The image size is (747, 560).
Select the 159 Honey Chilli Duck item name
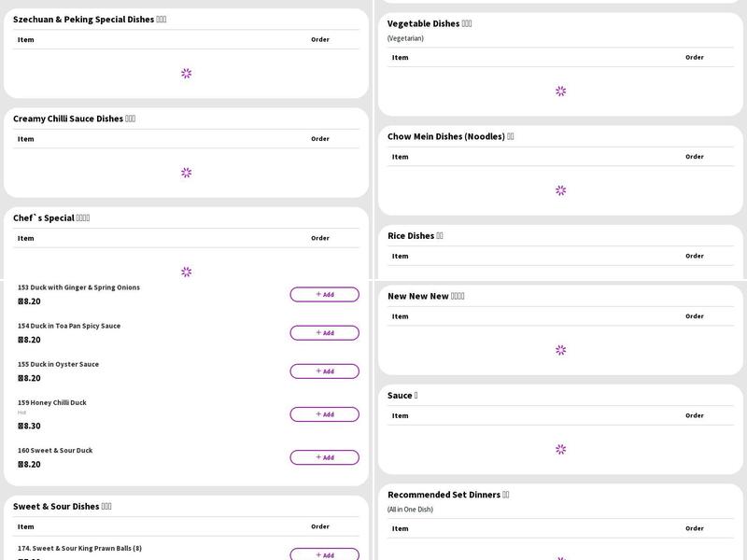[x=52, y=403]
